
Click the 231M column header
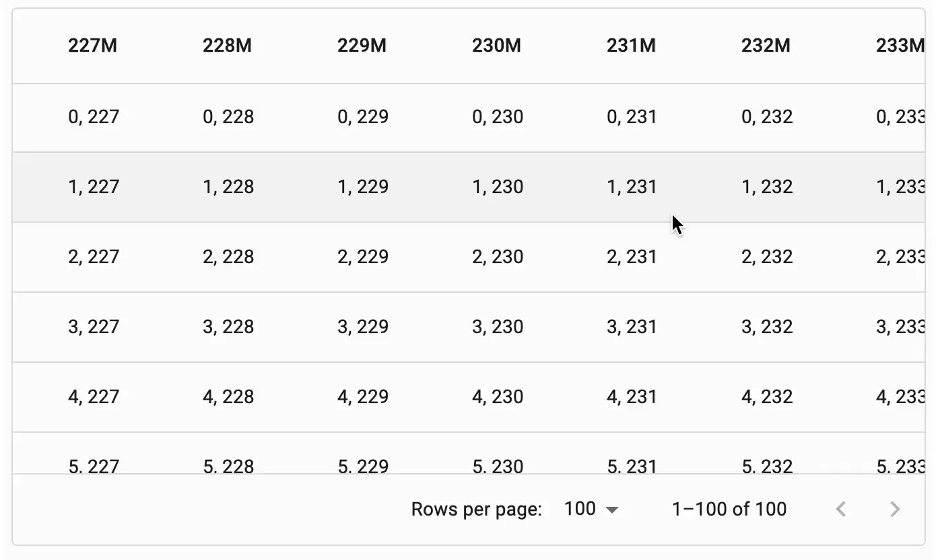(632, 46)
